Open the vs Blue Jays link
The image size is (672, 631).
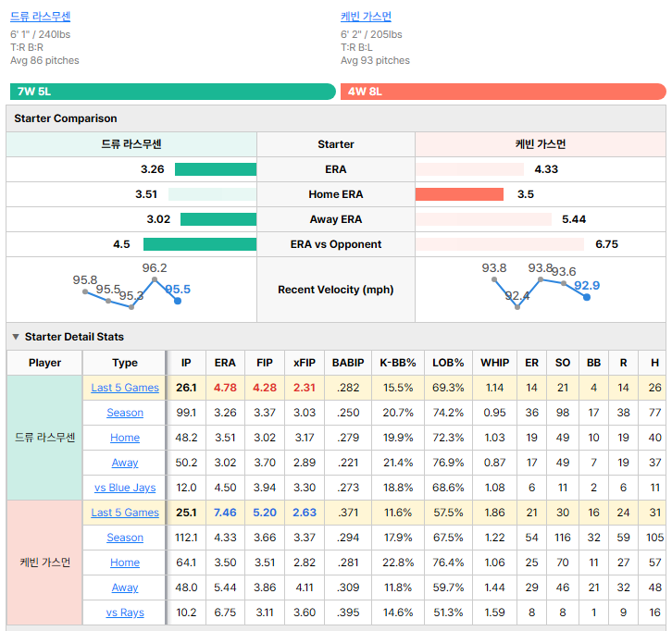pos(125,488)
